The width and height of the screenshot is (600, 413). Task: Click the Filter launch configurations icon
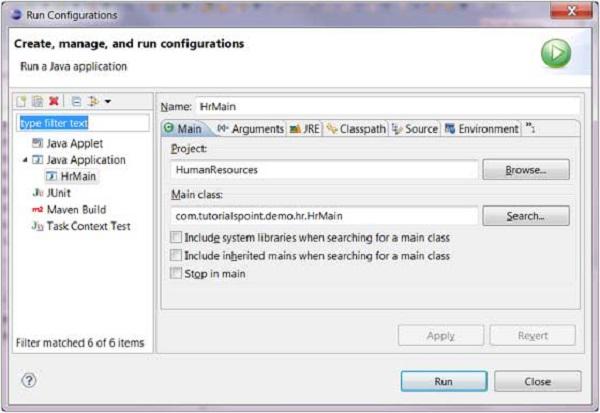93,101
